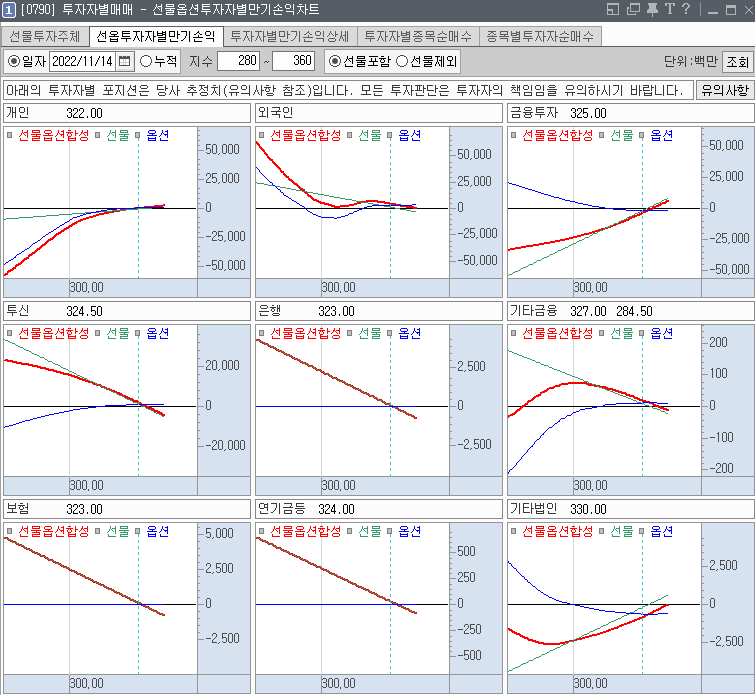
Task: Choose the 선물포함 radio option
Action: [x=335, y=61]
